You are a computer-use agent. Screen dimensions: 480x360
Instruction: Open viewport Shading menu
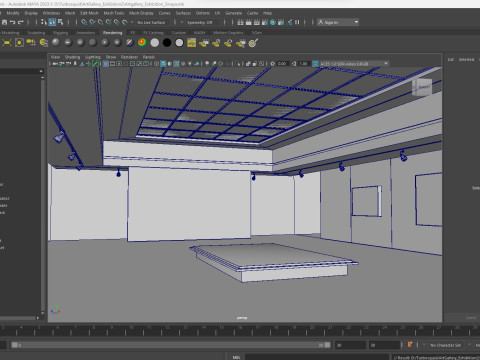pyautogui.click(x=72, y=57)
